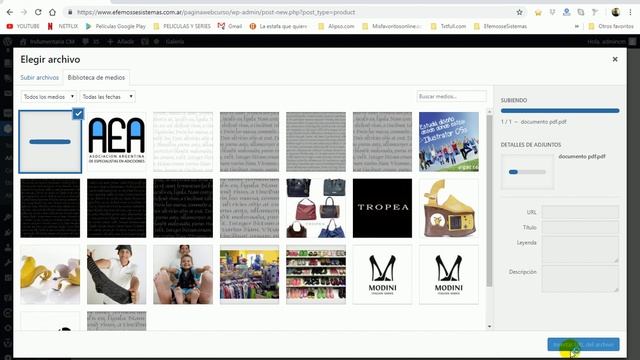The image size is (640, 360).
Task: Open the Añadir menu in admin bar
Action: click(121, 41)
